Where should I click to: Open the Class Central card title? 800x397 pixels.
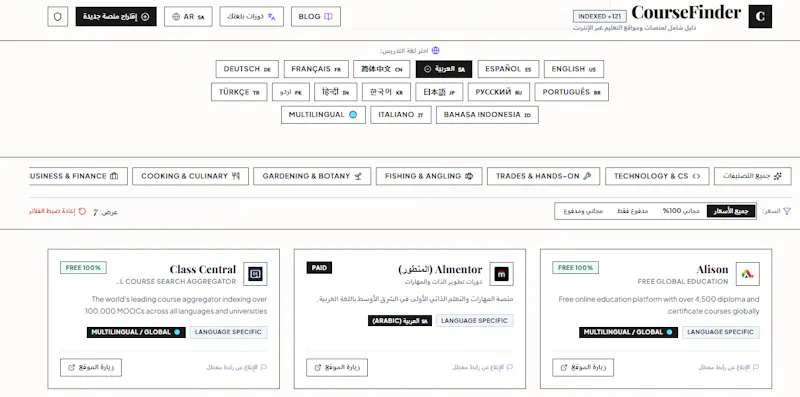coord(203,269)
